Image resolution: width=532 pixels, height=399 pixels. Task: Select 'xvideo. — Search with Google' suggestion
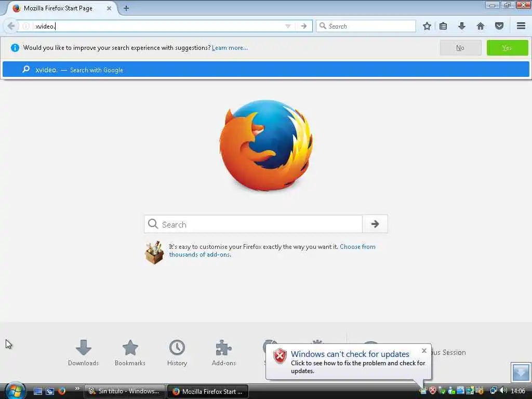coord(265,70)
